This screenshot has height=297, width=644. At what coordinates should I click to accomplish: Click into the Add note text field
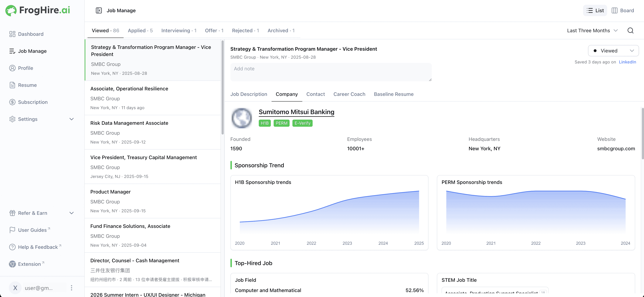pos(331,72)
